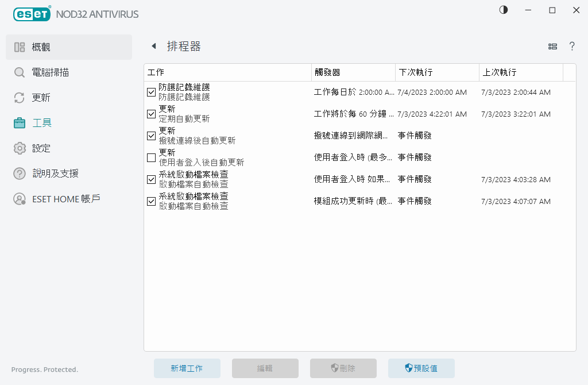The width and height of the screenshot is (588, 385).
Task: Restore defaults with the 預設值 button
Action: 421,368
